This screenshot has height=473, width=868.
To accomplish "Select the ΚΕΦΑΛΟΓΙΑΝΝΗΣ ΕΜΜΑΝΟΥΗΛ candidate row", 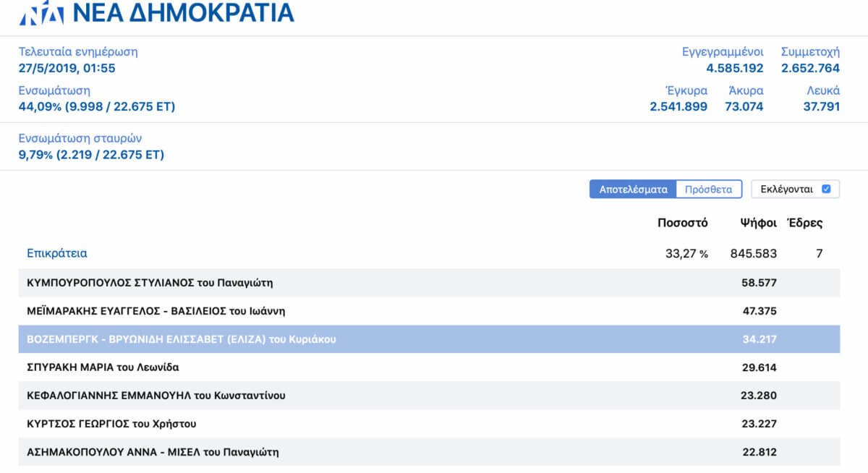I will click(430, 396).
